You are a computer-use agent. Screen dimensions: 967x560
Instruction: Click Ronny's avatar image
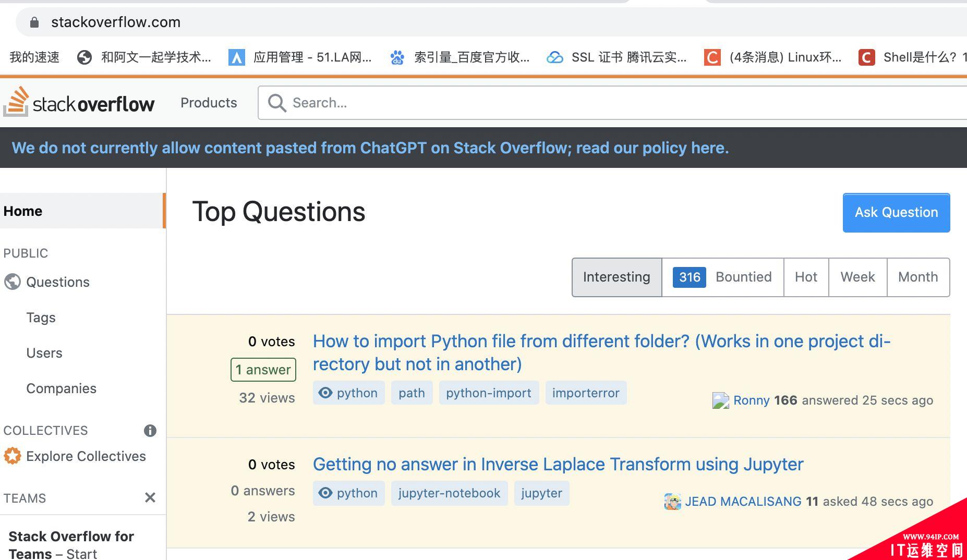click(x=721, y=400)
